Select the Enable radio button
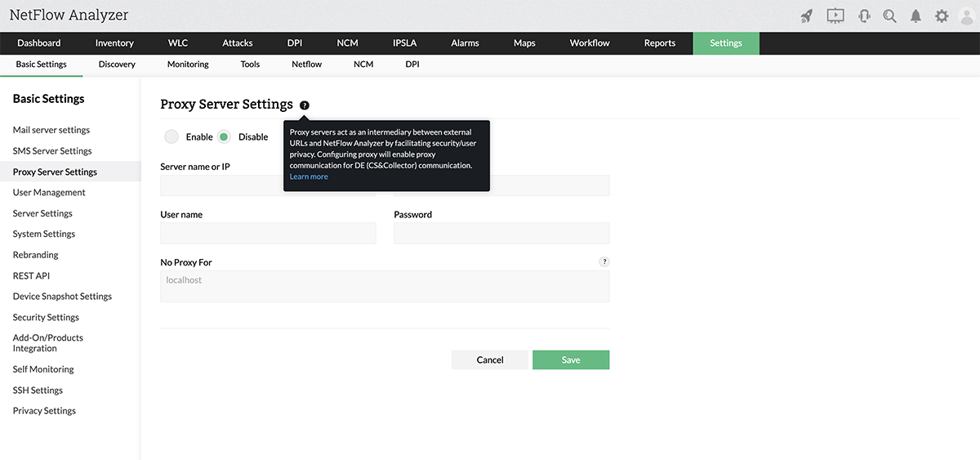Viewport: 980px width, 460px height. pyautogui.click(x=171, y=136)
